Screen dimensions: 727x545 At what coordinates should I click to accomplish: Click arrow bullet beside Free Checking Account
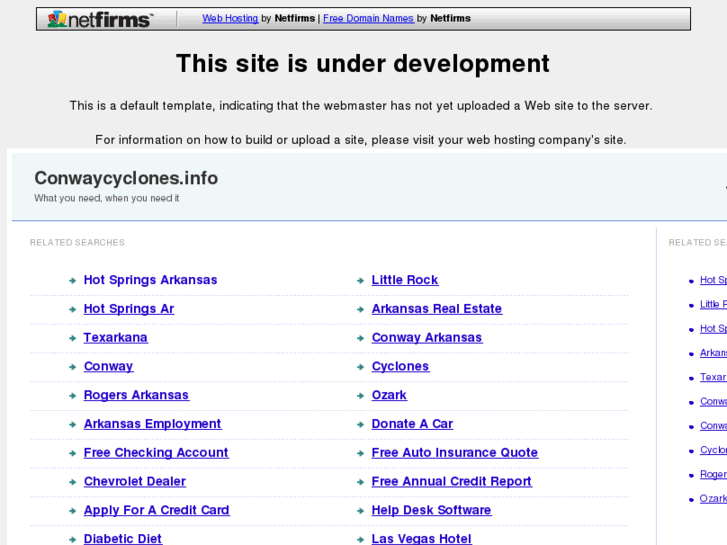[72, 453]
